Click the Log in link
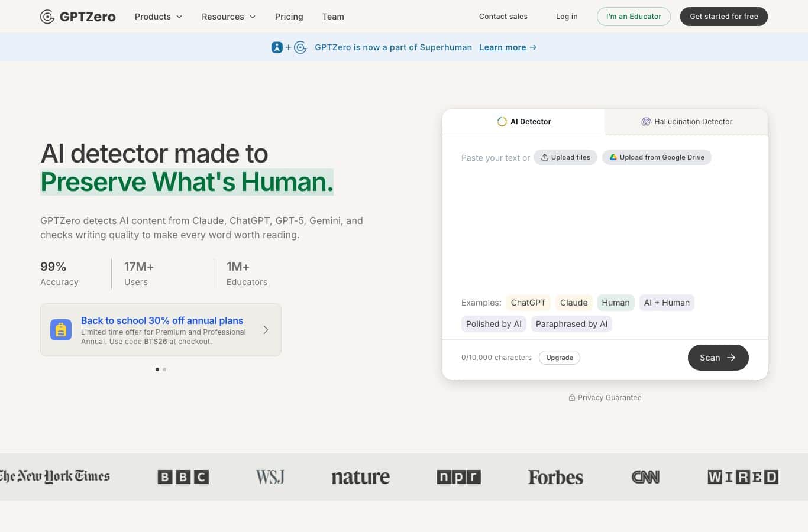This screenshot has width=808, height=532. (x=567, y=17)
